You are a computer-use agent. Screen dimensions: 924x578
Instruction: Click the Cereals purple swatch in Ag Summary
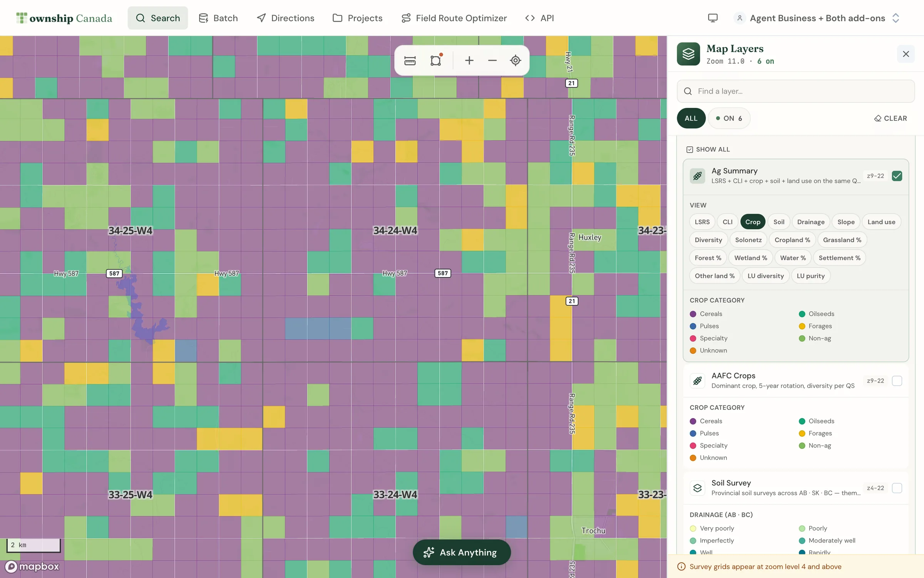point(693,314)
